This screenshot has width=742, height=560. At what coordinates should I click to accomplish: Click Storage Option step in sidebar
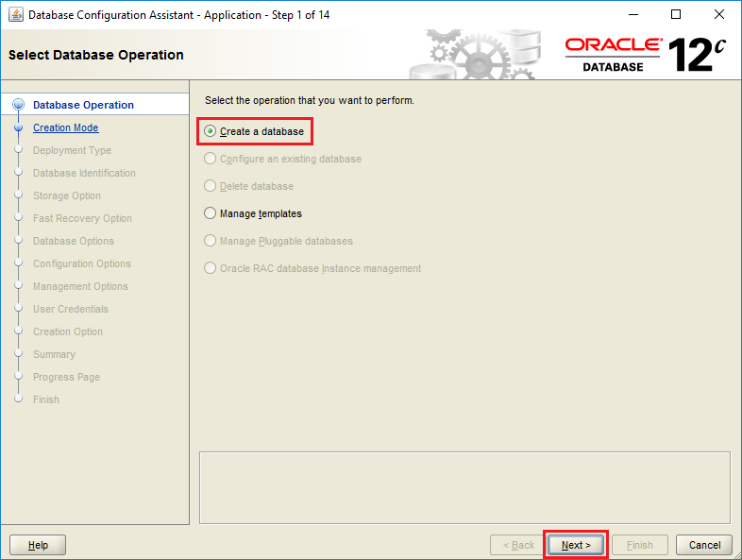[67, 196]
